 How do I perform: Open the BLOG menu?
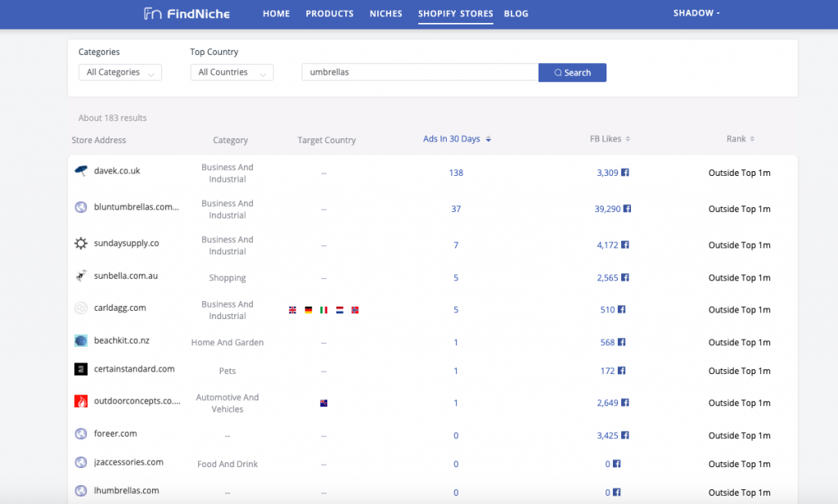516,14
